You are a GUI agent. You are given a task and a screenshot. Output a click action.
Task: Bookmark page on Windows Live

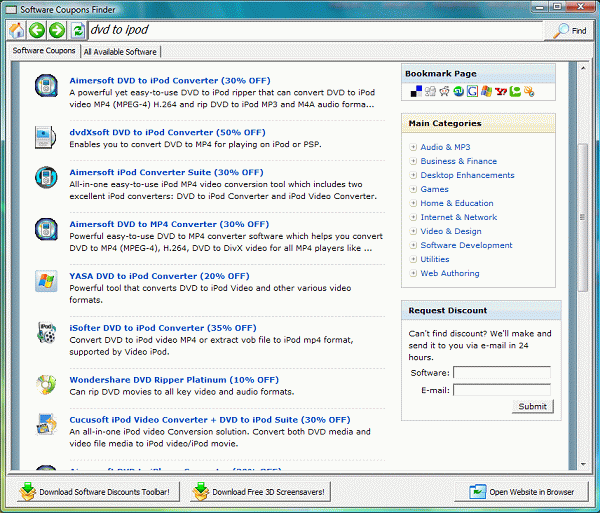(486, 91)
